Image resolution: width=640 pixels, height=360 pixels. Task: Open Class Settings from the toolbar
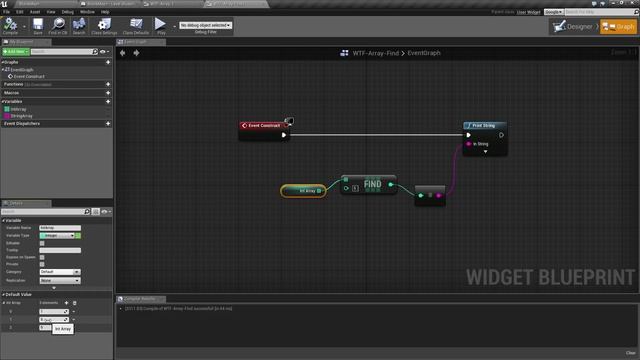click(x=104, y=26)
